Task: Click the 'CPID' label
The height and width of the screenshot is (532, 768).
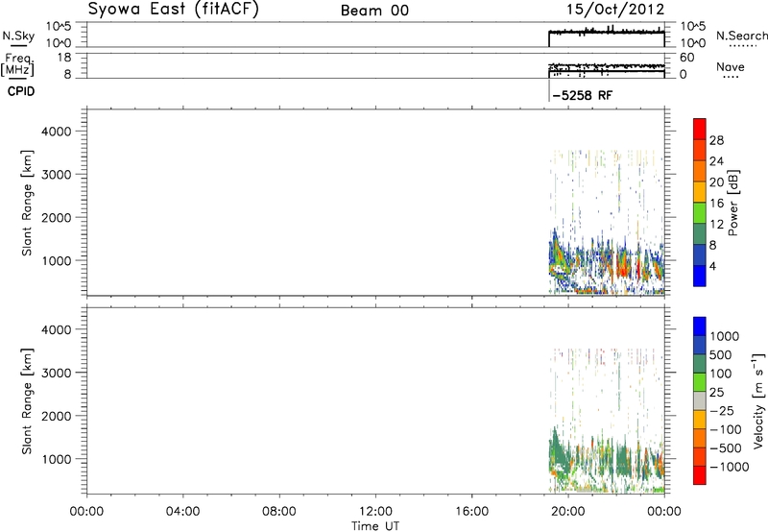Action: pos(21,91)
